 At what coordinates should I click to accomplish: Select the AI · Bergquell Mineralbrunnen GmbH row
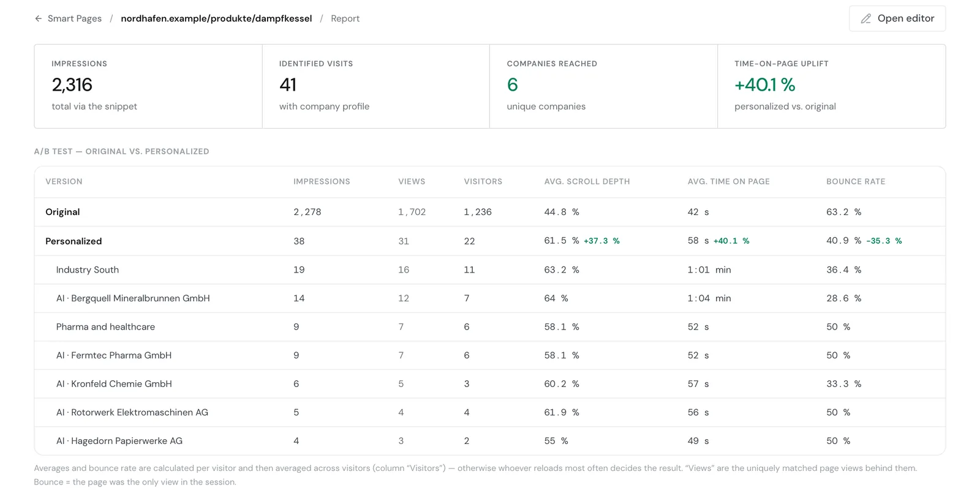(489, 298)
